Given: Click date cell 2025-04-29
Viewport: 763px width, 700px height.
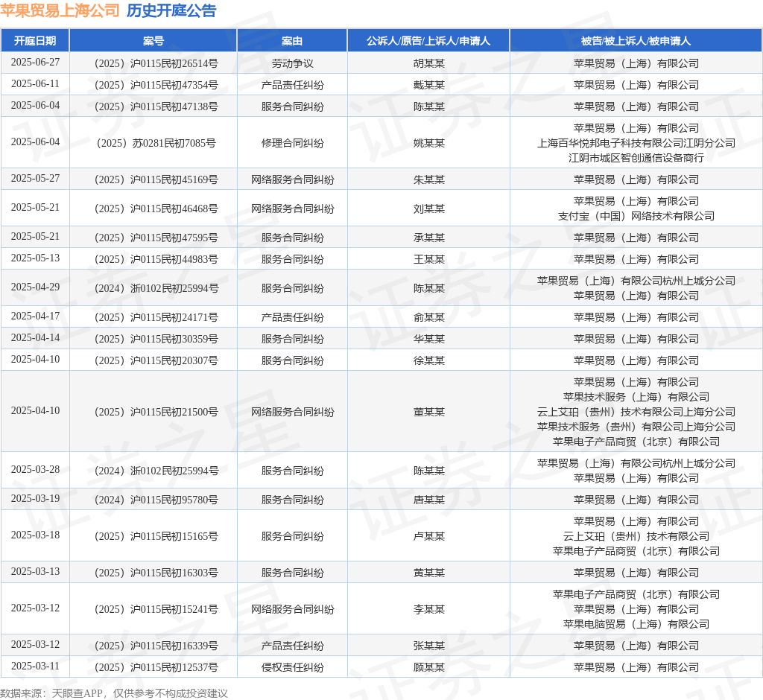Looking at the screenshot, I should [x=35, y=287].
